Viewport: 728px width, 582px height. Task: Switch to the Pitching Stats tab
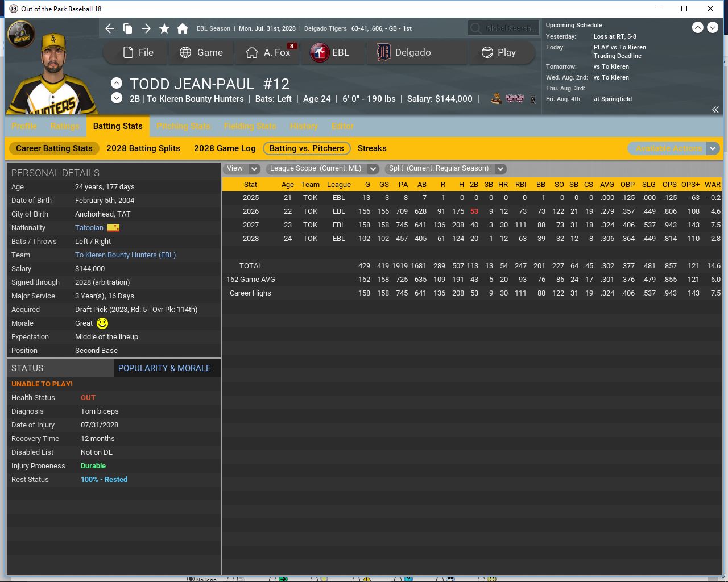pyautogui.click(x=183, y=126)
